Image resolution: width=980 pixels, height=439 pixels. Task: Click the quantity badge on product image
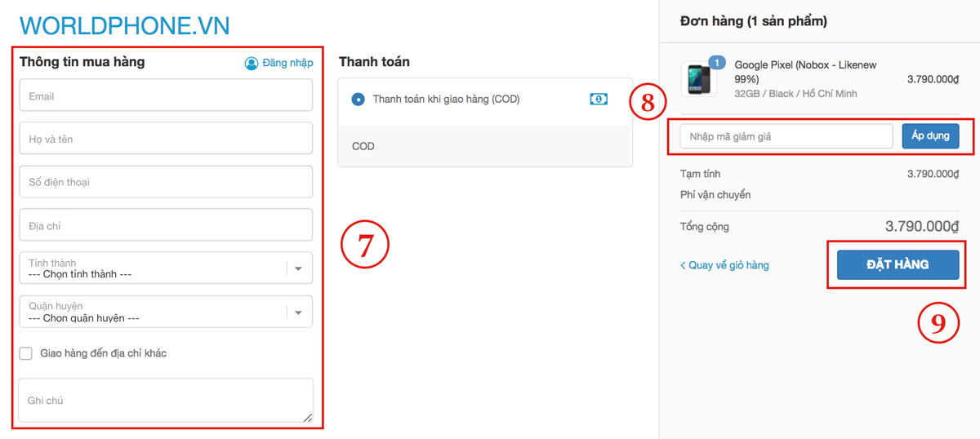coord(717,63)
